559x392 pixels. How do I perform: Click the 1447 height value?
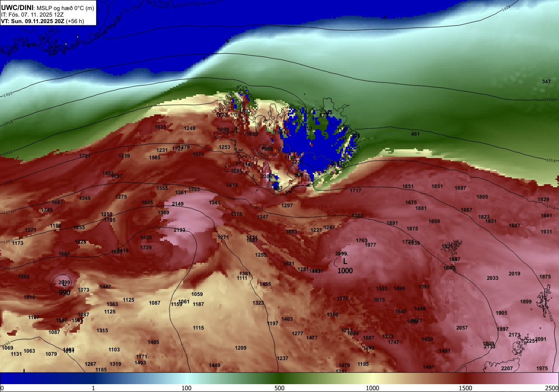105,287
